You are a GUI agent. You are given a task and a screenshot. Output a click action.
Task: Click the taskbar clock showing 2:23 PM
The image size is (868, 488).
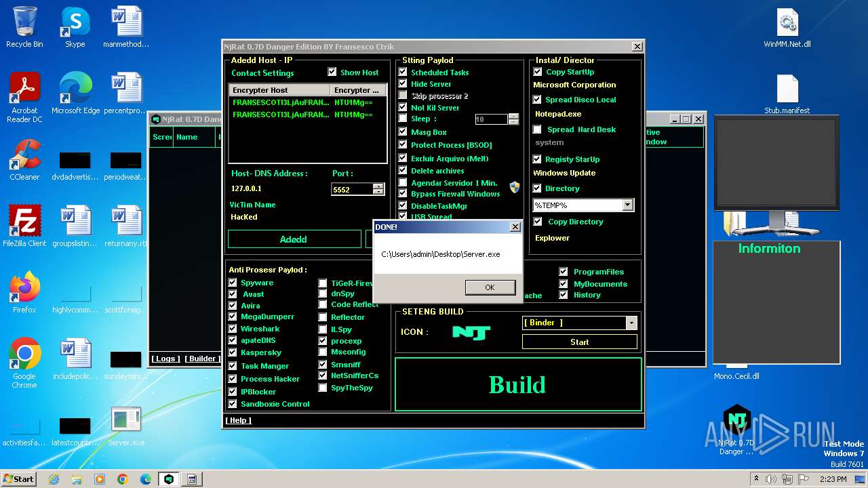[833, 479]
